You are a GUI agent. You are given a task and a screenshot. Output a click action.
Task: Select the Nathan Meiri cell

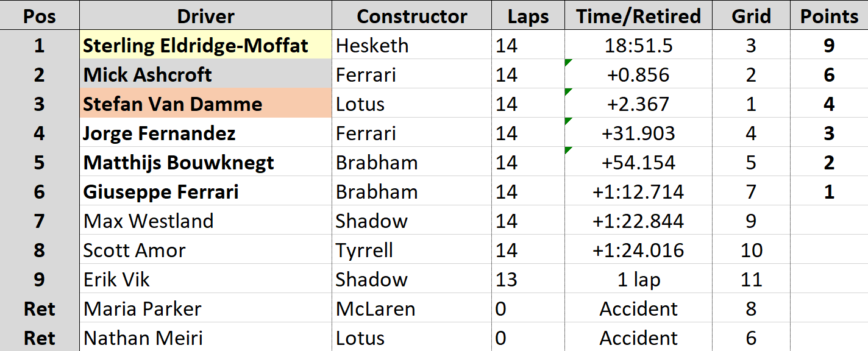point(205,338)
